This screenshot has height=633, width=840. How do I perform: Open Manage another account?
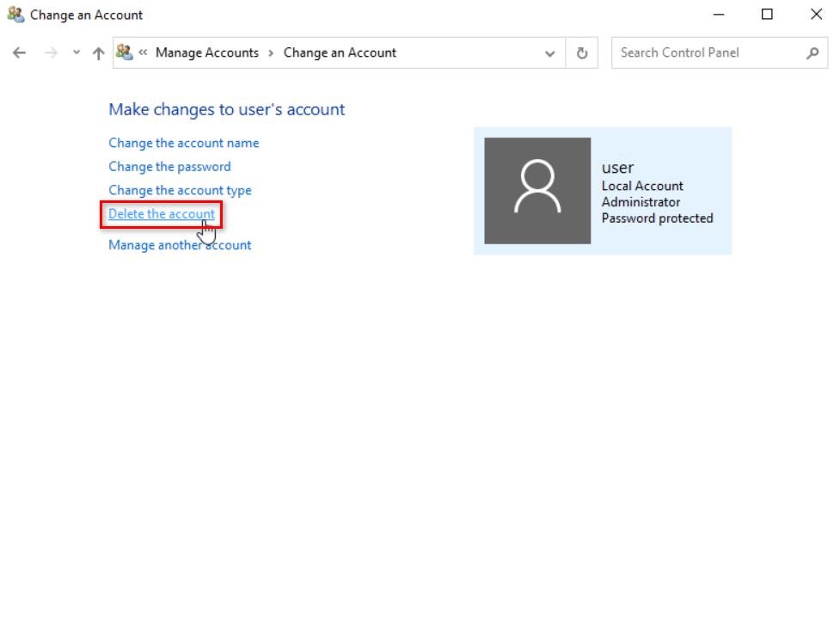tap(180, 245)
